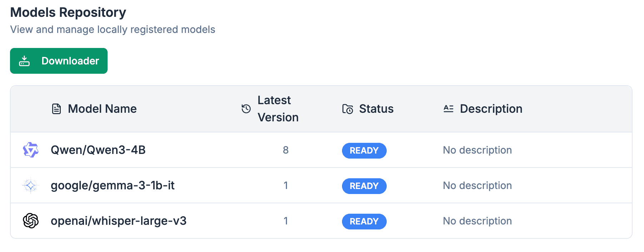This screenshot has height=252, width=644.
Task: Click the Status column header
Action: [x=376, y=109]
